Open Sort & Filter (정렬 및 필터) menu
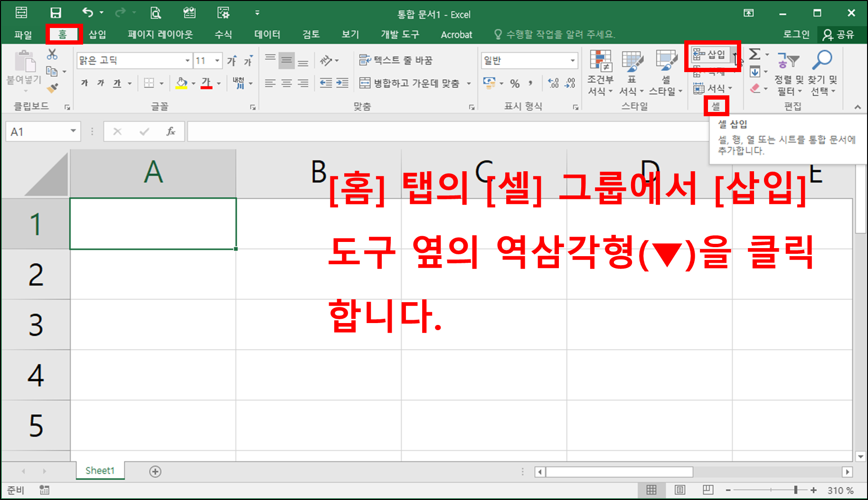 tap(788, 72)
